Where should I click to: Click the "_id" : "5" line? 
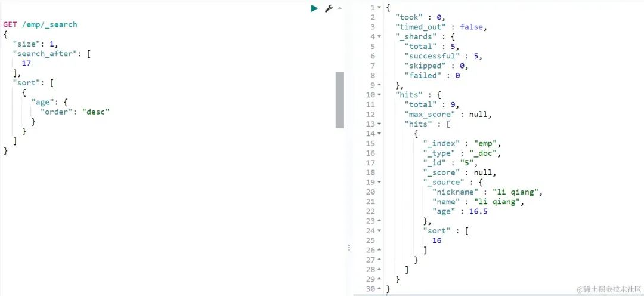point(451,163)
